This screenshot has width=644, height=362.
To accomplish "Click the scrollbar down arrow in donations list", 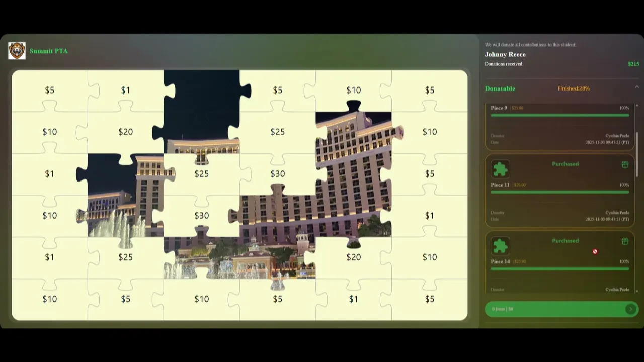I will [637, 291].
